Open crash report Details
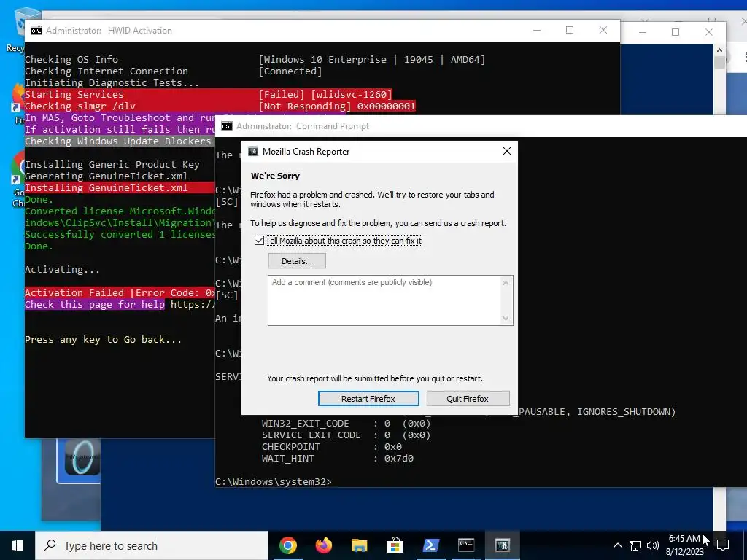747x560 pixels. point(297,261)
